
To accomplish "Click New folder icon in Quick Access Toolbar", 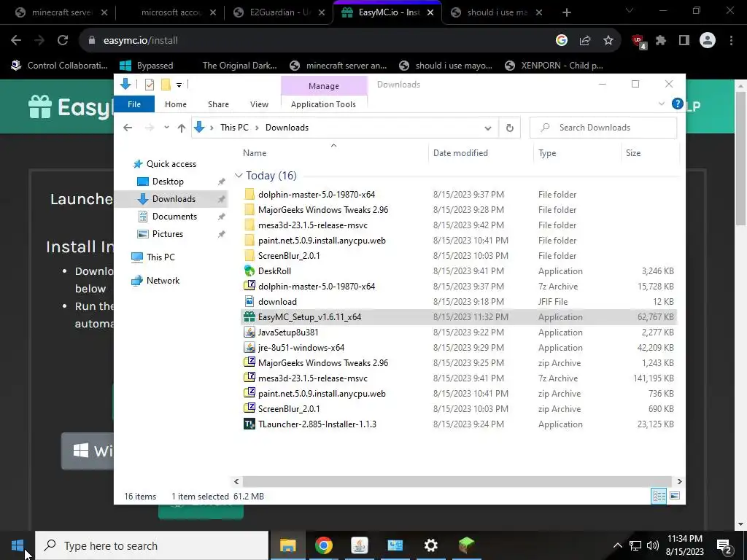I will [x=166, y=85].
